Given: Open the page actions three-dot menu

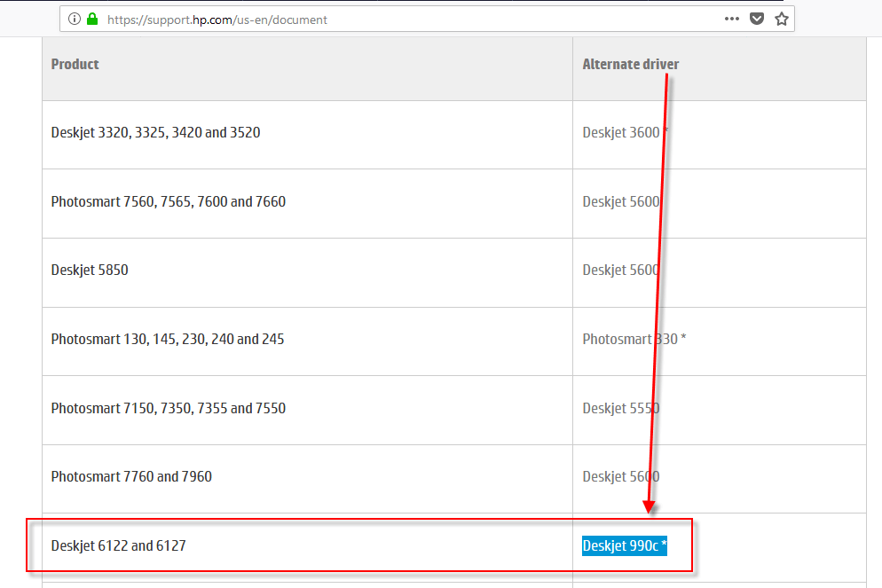Looking at the screenshot, I should coord(731,19).
